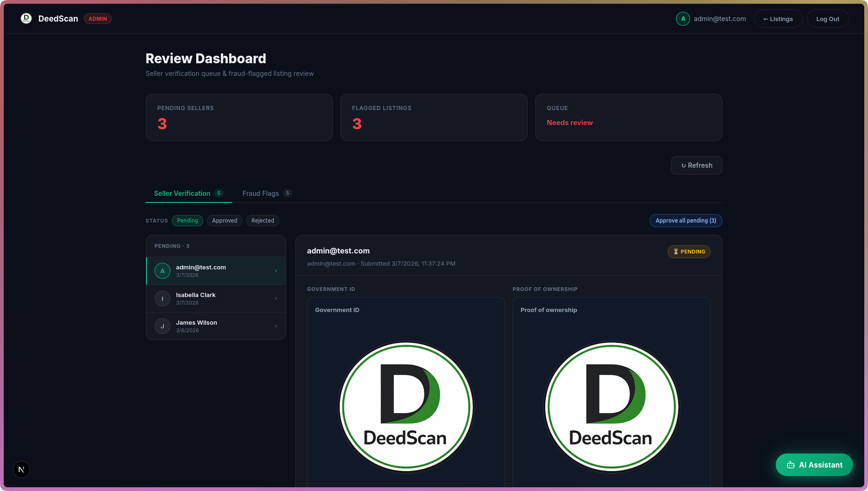
Task: Expand admin@test.com row chevron
Action: (x=276, y=271)
